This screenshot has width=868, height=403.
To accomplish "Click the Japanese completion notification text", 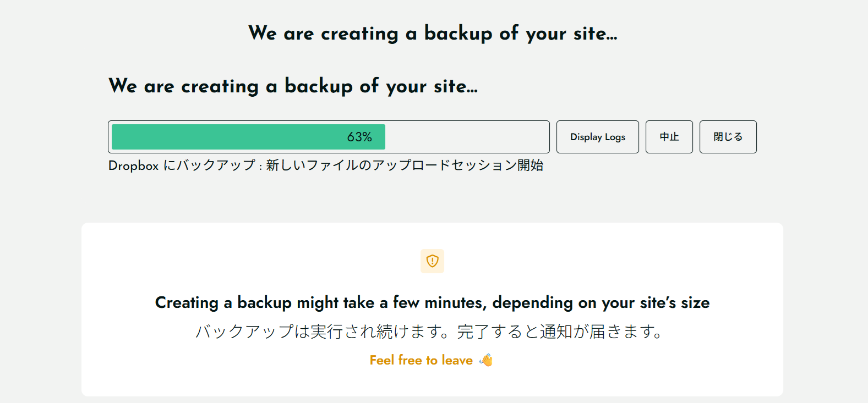I will 429,332.
